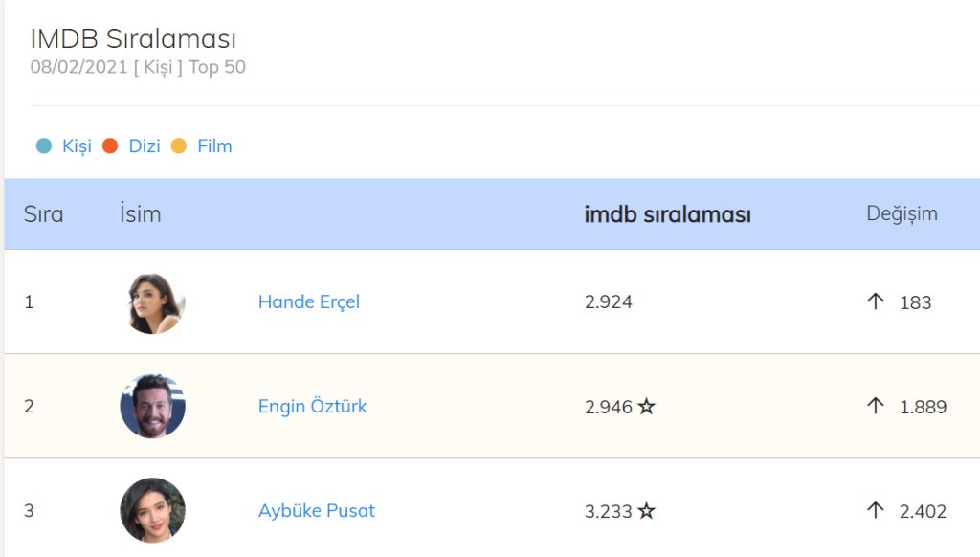Open Engin Öztürk's profile link
This screenshot has width=980, height=557.
(313, 407)
